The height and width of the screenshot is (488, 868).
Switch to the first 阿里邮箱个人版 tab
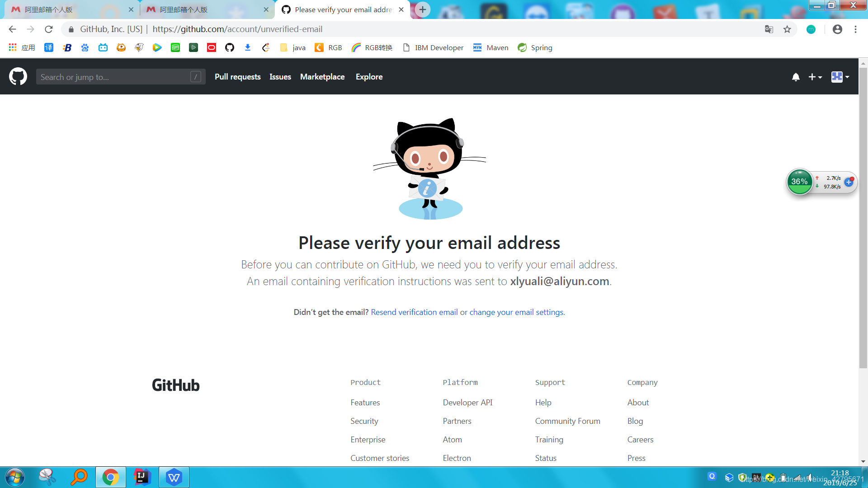click(68, 9)
